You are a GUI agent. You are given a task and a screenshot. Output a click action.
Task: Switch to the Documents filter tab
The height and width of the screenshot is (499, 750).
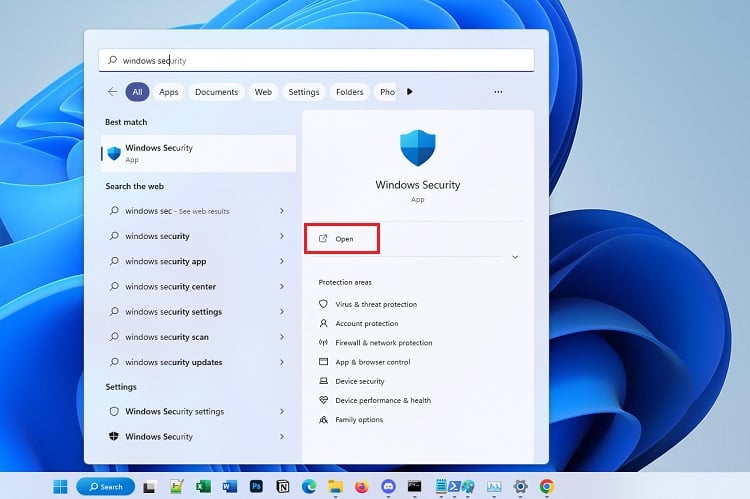(x=217, y=92)
